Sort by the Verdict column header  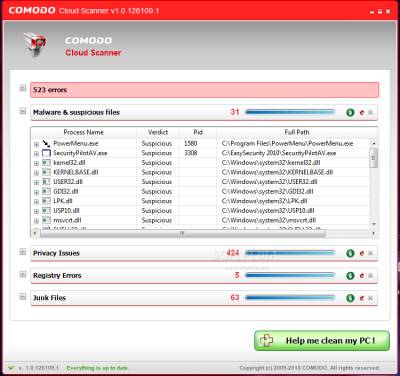tap(158, 132)
